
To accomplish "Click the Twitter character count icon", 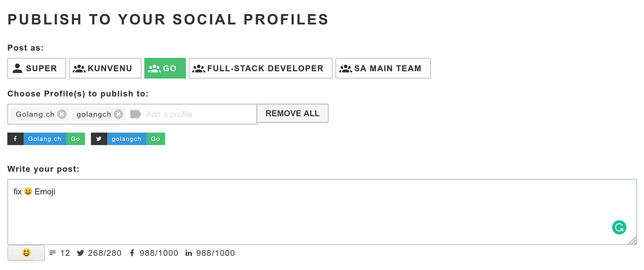I will pos(80,253).
